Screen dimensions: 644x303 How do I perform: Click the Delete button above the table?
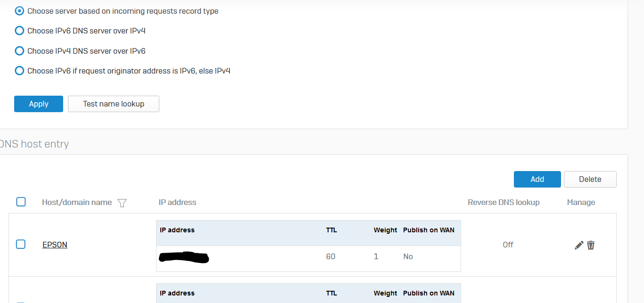pyautogui.click(x=590, y=179)
